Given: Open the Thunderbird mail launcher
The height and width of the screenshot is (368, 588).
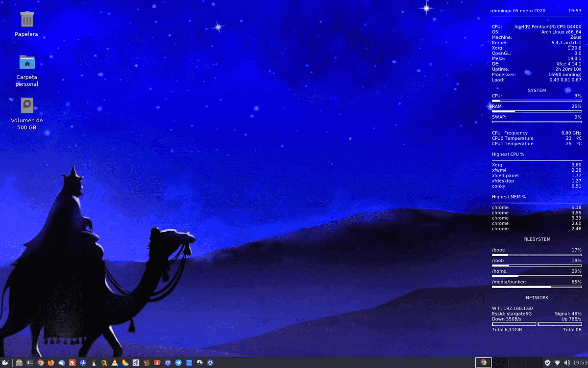Looking at the screenshot, I should (62, 363).
